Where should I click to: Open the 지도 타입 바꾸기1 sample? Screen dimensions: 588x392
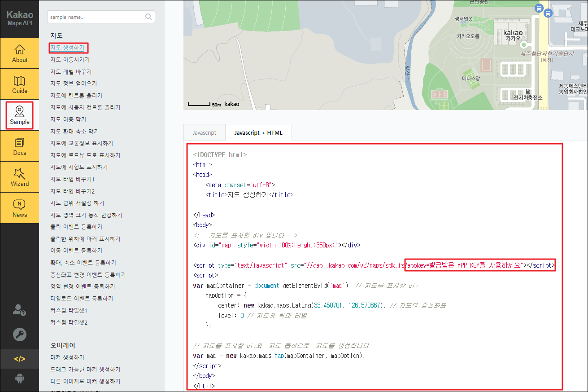point(72,179)
